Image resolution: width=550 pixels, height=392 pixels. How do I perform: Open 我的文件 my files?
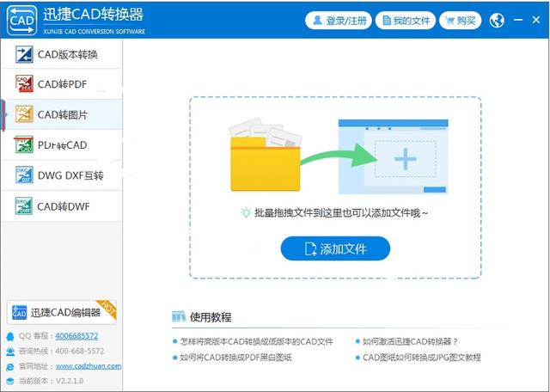pos(406,21)
